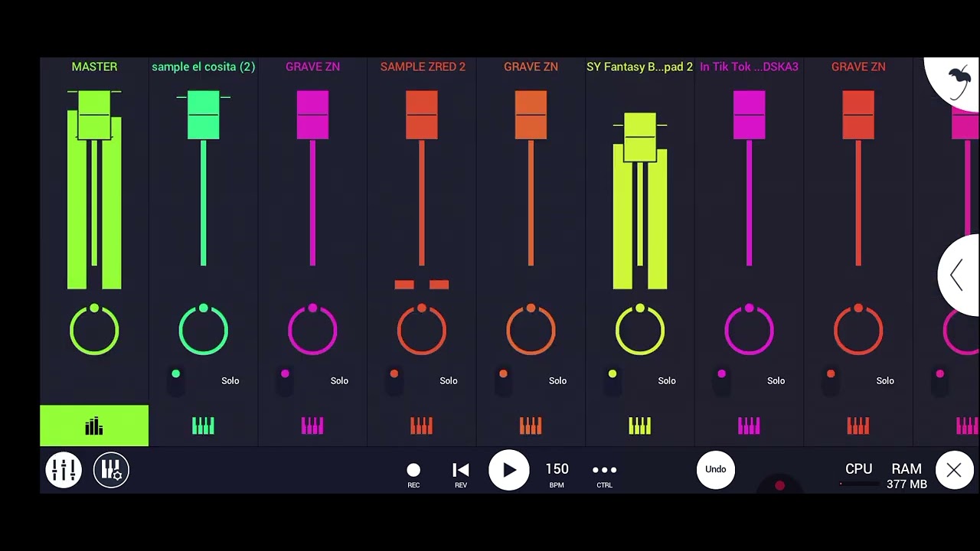Open piano icon of red GRAVE ZN channel
The image size is (980, 551).
click(857, 425)
